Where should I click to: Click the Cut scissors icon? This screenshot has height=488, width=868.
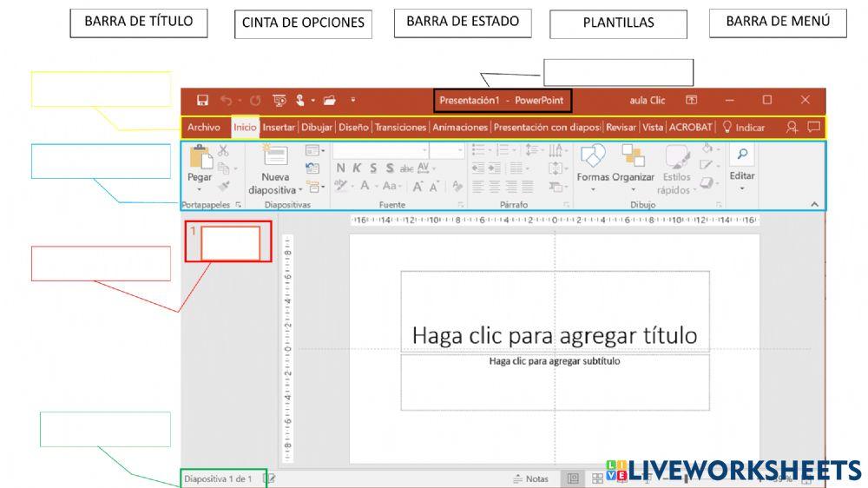223,150
